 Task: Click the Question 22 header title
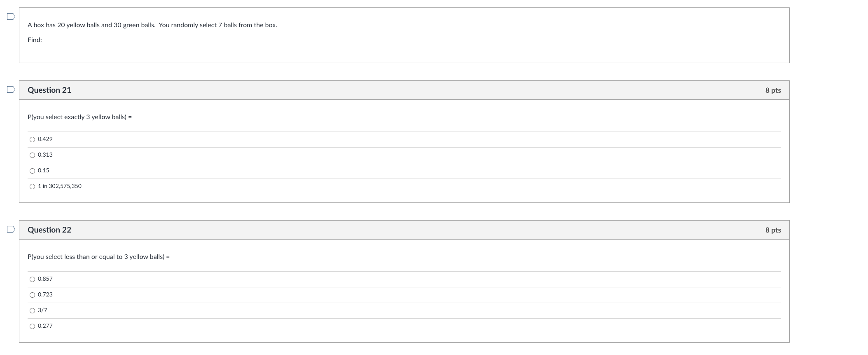[49, 230]
